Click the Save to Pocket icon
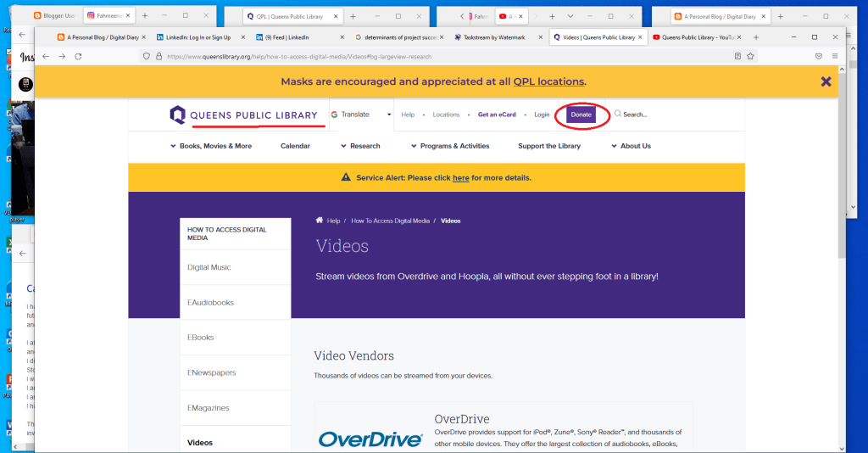This screenshot has width=868, height=453. [x=818, y=56]
